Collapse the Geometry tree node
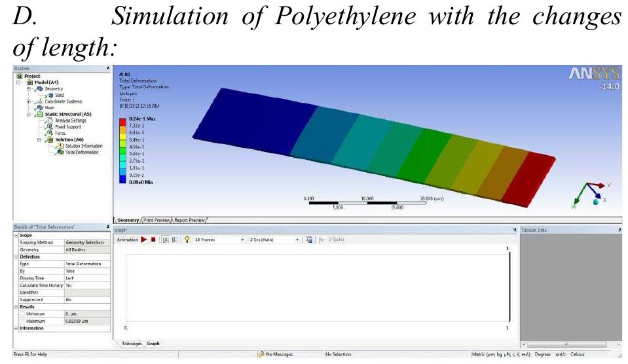628x364 pixels. click(28, 89)
